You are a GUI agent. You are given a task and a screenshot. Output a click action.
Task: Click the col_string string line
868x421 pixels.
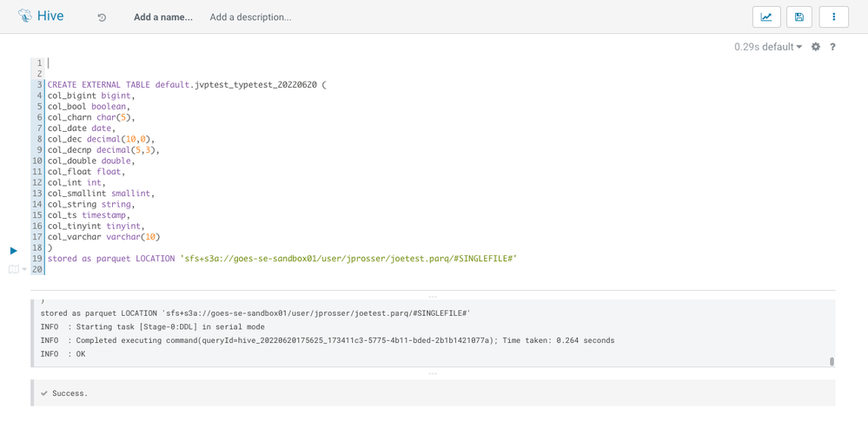coord(90,204)
